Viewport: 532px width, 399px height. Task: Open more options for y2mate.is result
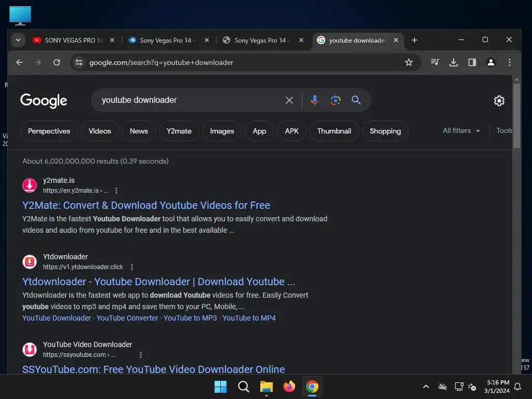[x=116, y=191]
